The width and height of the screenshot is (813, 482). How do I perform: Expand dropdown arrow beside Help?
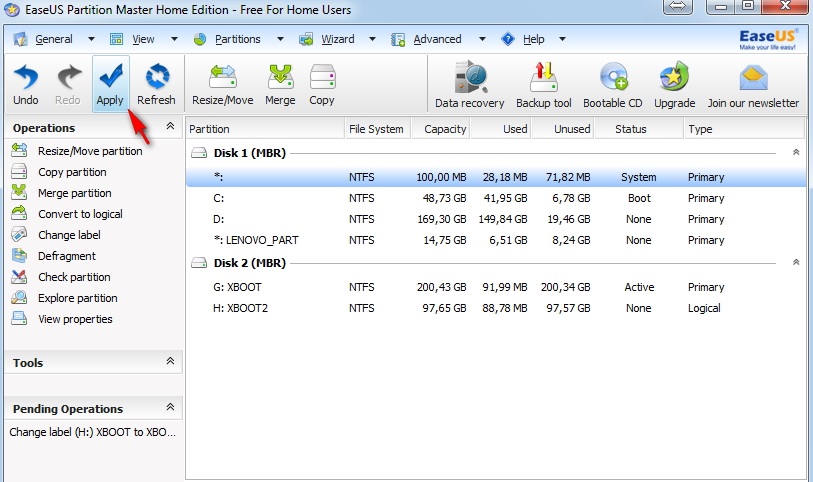[562, 39]
